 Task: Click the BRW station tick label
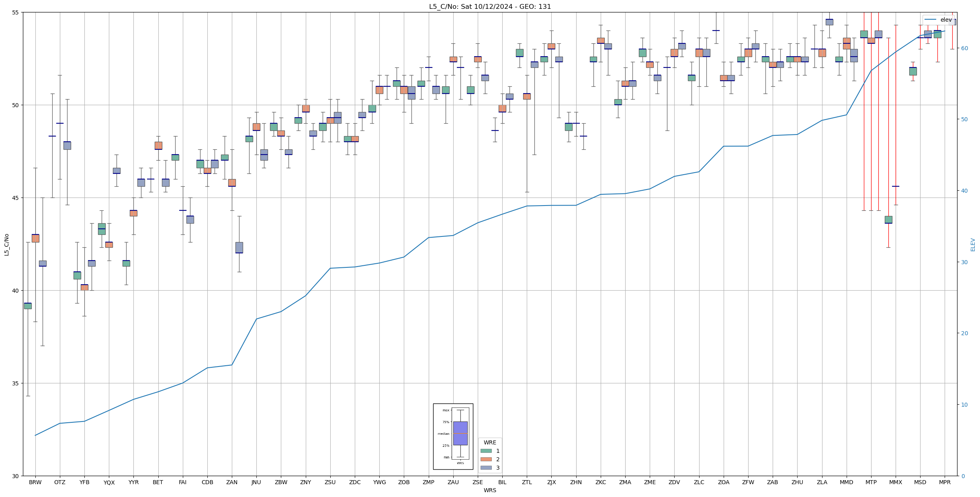point(35,482)
